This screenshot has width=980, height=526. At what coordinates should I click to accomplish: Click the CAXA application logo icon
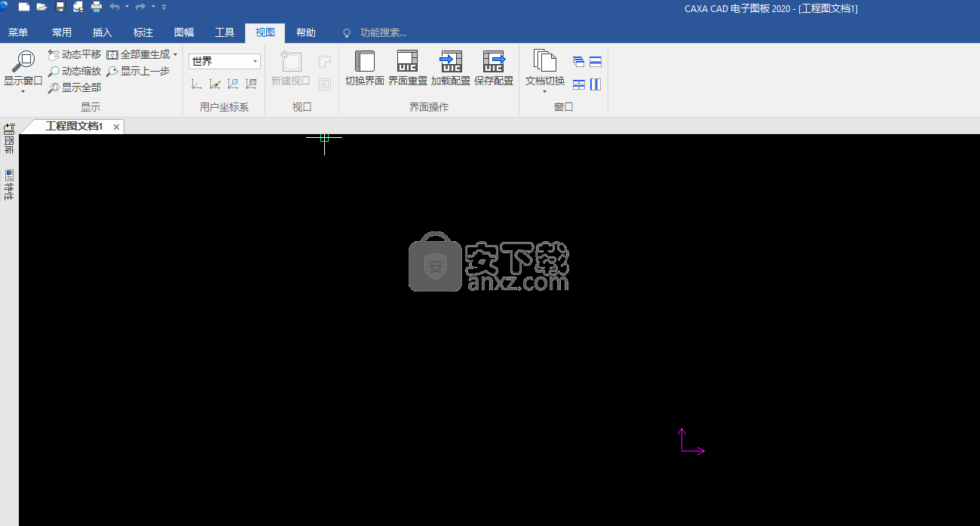pos(5,7)
